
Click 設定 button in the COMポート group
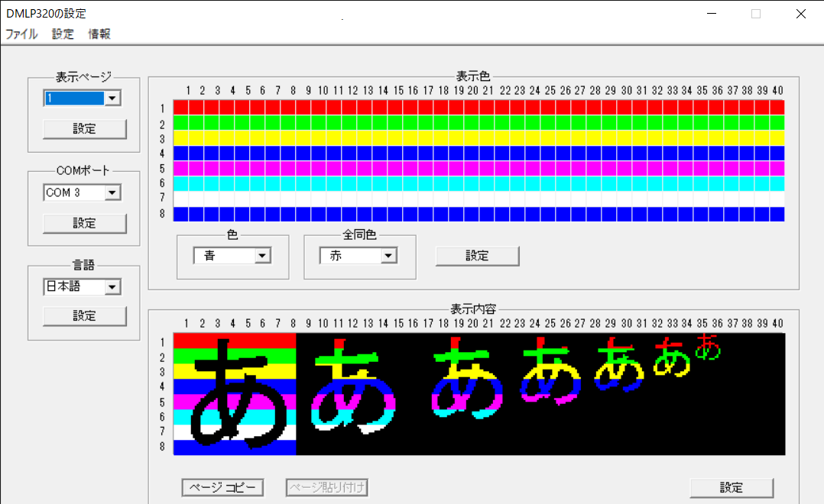click(85, 223)
